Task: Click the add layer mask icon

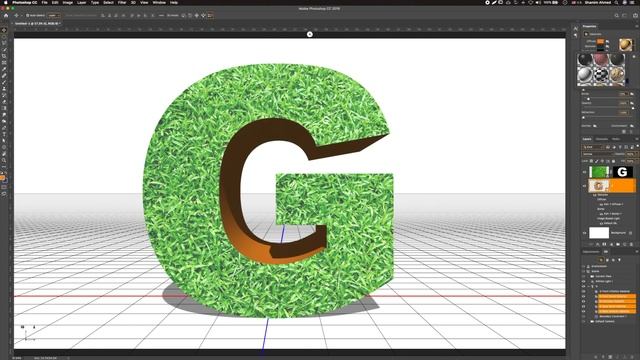Action: 604,244
